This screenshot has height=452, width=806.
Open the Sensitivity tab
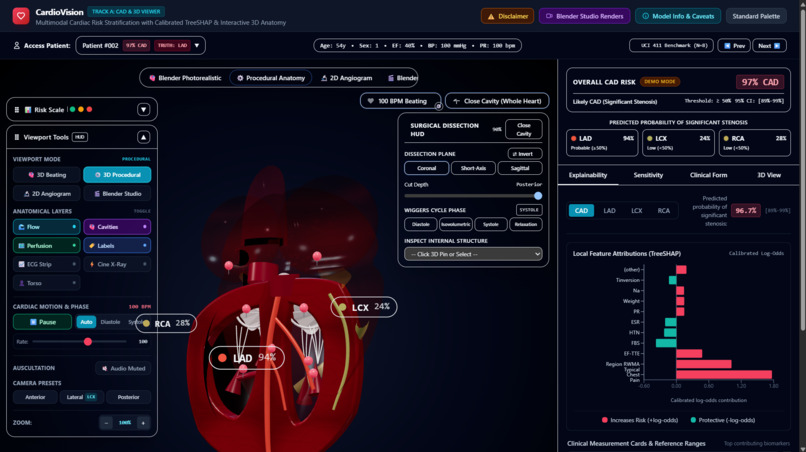coord(648,175)
